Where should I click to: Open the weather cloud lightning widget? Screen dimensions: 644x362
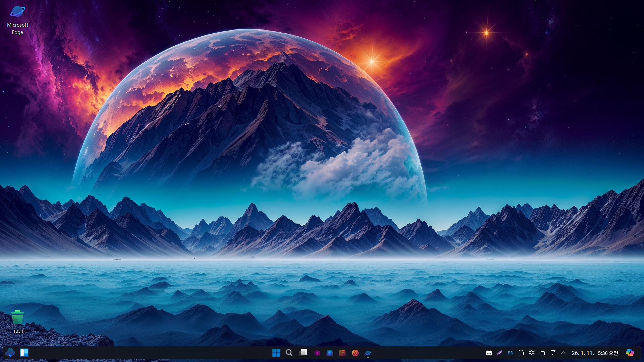10,353
